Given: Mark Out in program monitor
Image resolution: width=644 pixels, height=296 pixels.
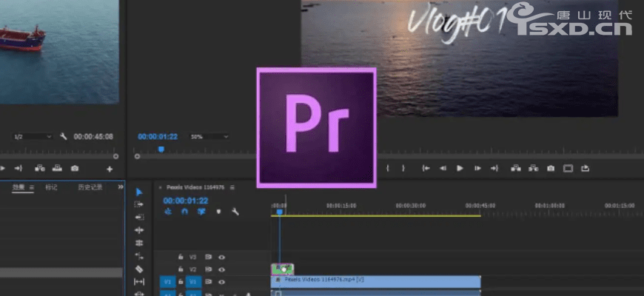Looking at the screenshot, I should [x=403, y=168].
